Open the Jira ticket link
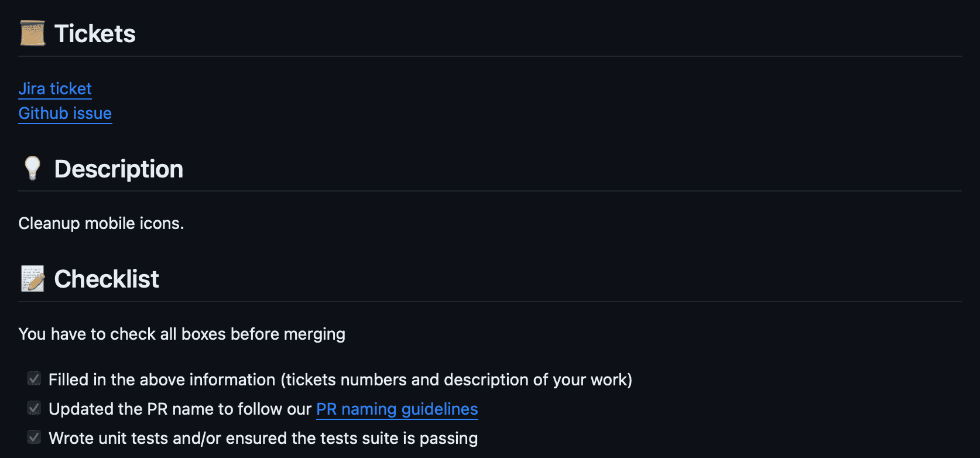Viewport: 980px width, 458px height. (54, 88)
